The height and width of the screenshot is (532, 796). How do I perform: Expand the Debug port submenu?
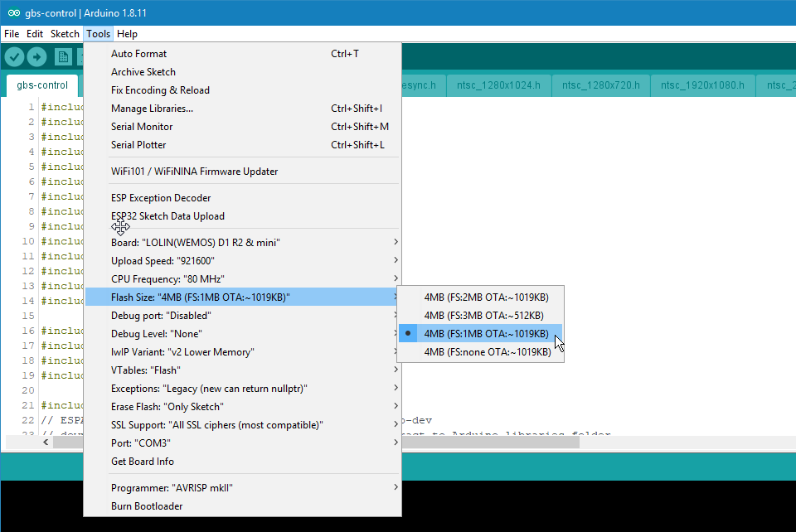(x=243, y=316)
